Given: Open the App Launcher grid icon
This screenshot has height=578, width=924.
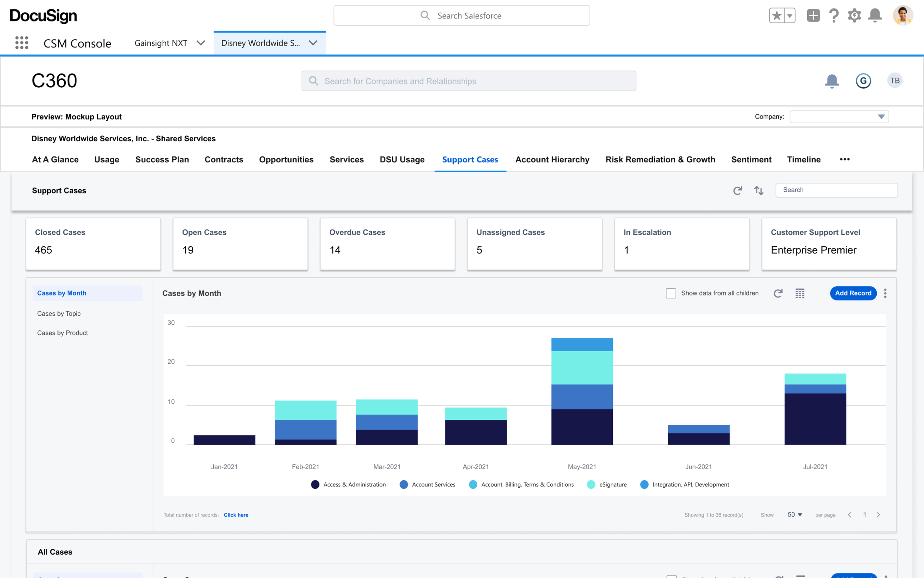Looking at the screenshot, I should click(22, 43).
